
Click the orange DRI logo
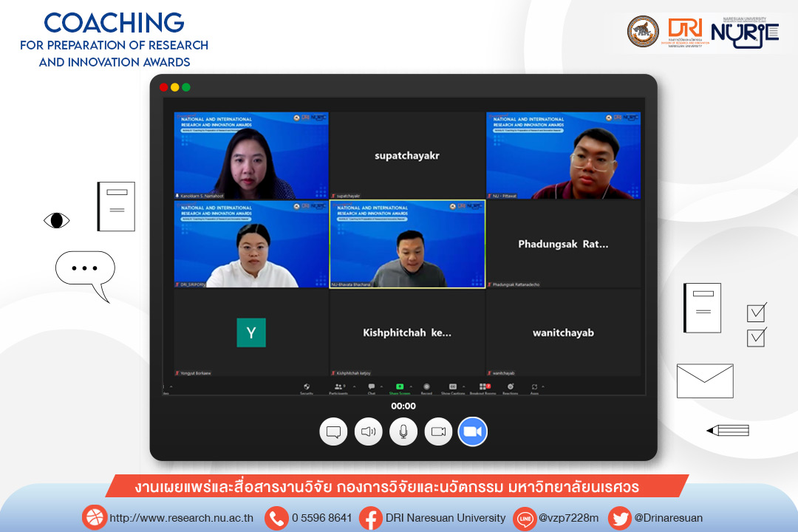685,32
